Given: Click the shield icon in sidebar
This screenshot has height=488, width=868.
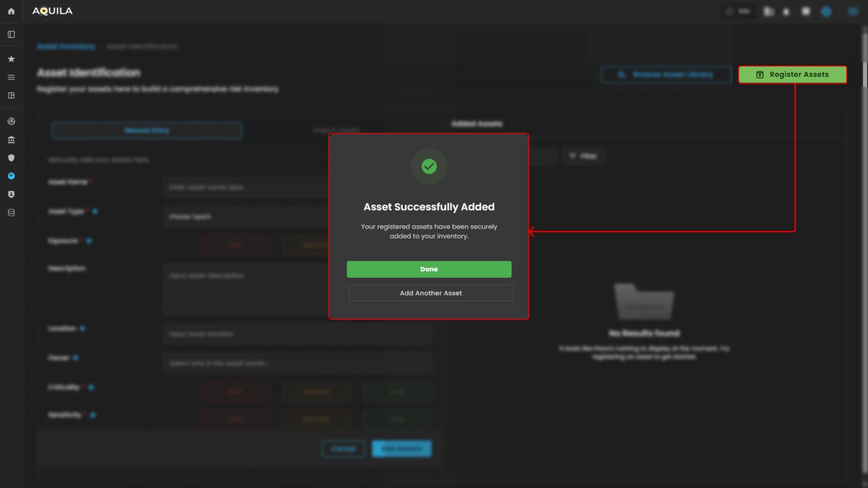Looking at the screenshot, I should [11, 158].
